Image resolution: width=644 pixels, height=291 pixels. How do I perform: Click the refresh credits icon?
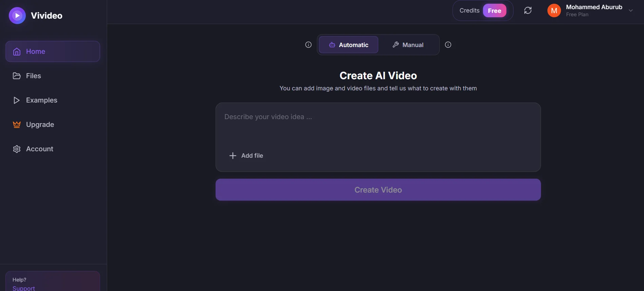528,10
